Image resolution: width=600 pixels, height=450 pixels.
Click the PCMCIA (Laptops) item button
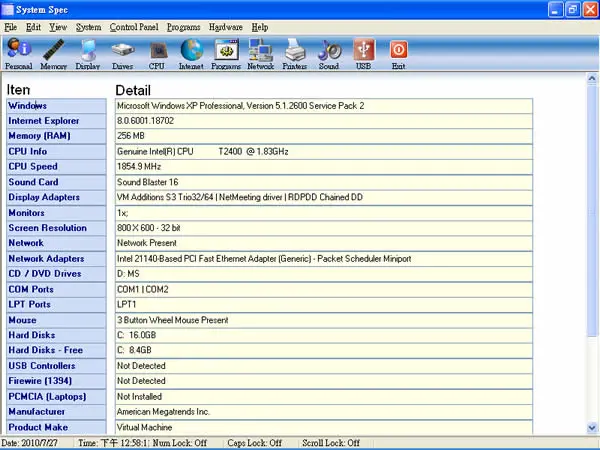tap(57, 396)
